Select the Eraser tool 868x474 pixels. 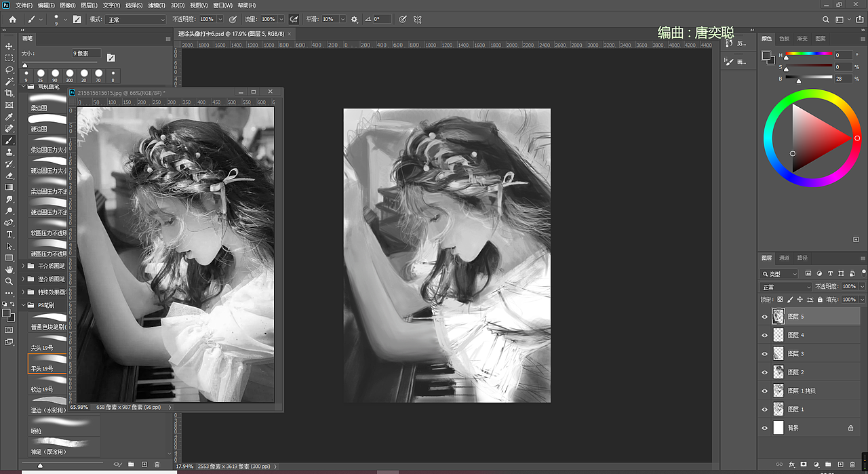pyautogui.click(x=9, y=176)
